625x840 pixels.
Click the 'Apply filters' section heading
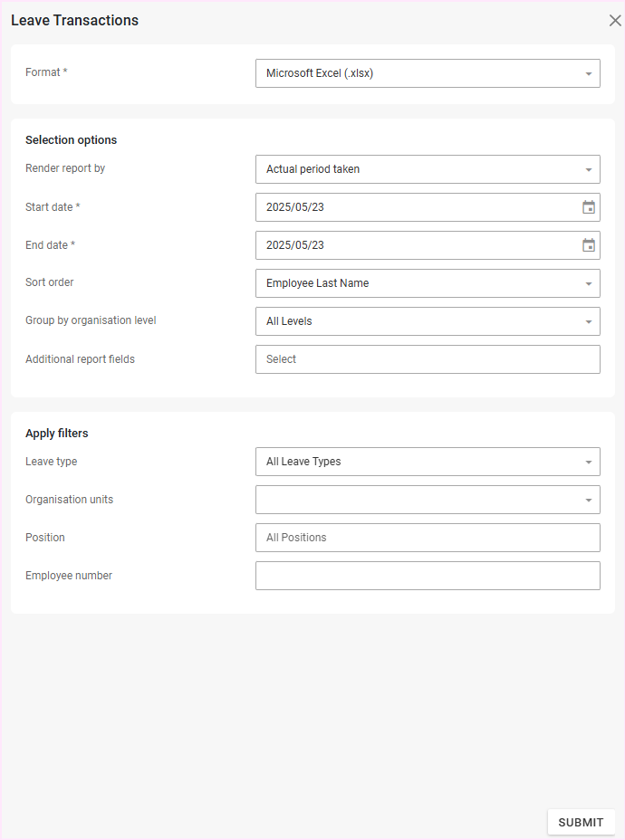(57, 434)
